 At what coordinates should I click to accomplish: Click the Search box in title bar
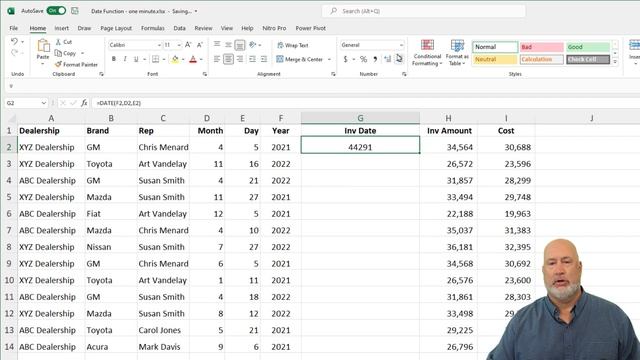click(x=424, y=11)
